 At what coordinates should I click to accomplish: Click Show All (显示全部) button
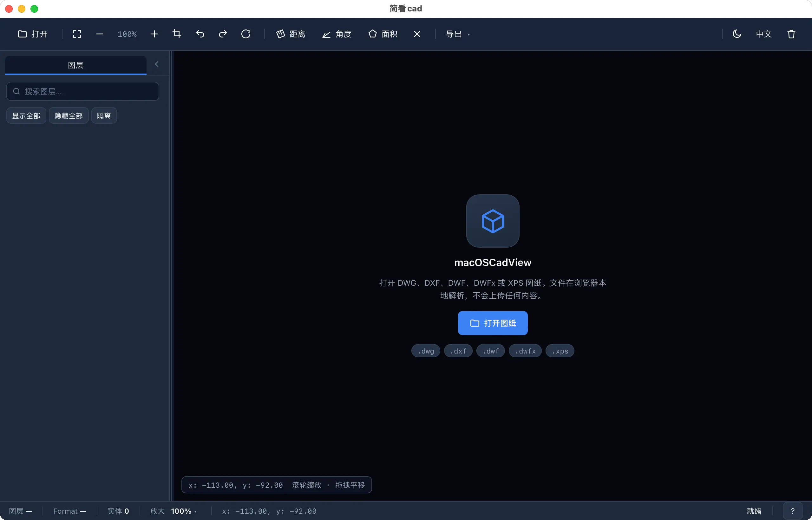tap(26, 116)
